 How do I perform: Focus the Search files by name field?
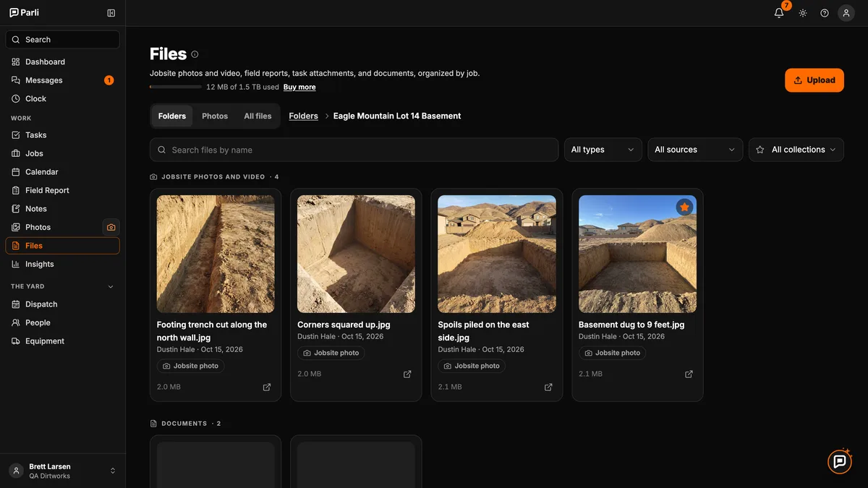tap(354, 150)
